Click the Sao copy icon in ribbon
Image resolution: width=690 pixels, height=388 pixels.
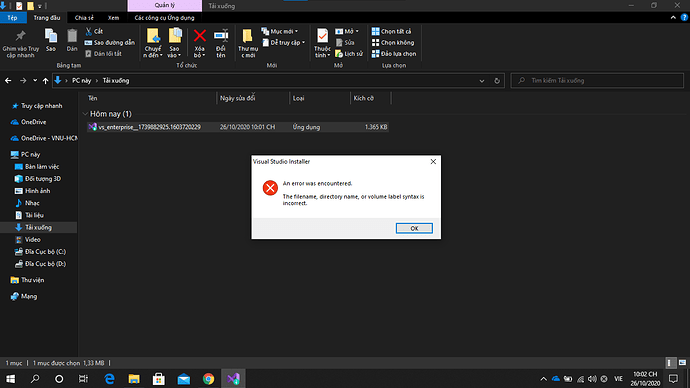point(51,36)
